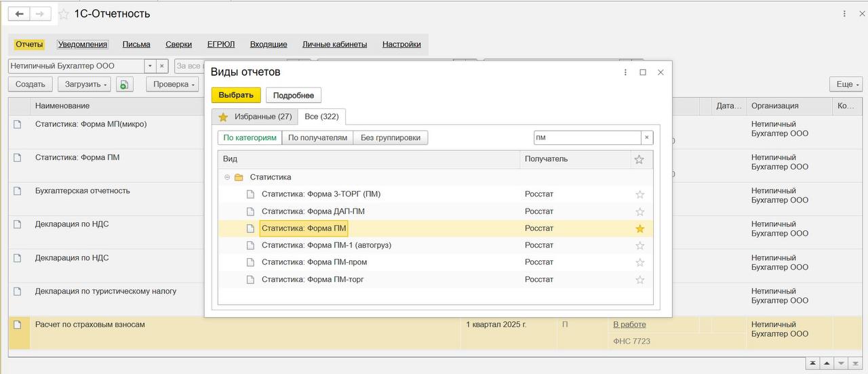Jump to the bottom of the list arrow
The width and height of the screenshot is (868, 374).
click(x=855, y=363)
